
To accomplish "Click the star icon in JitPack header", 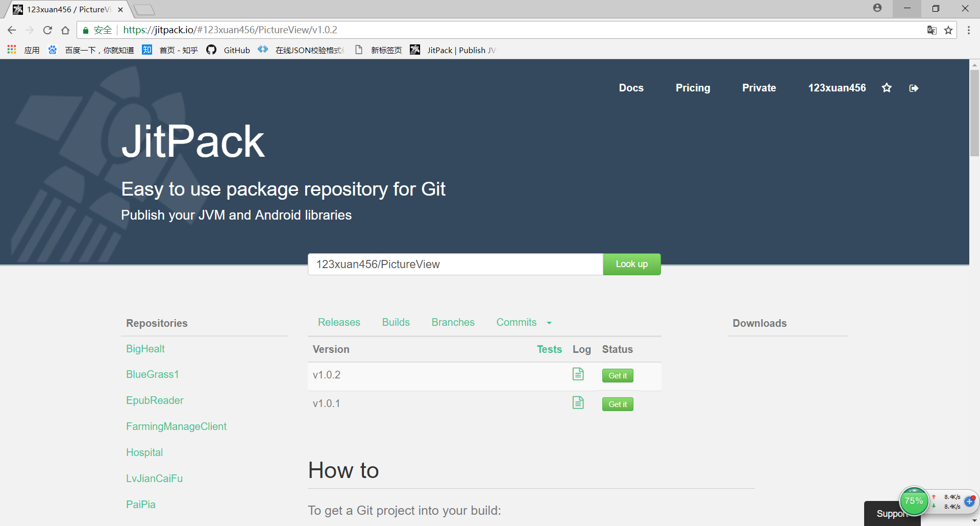I will 887,88.
